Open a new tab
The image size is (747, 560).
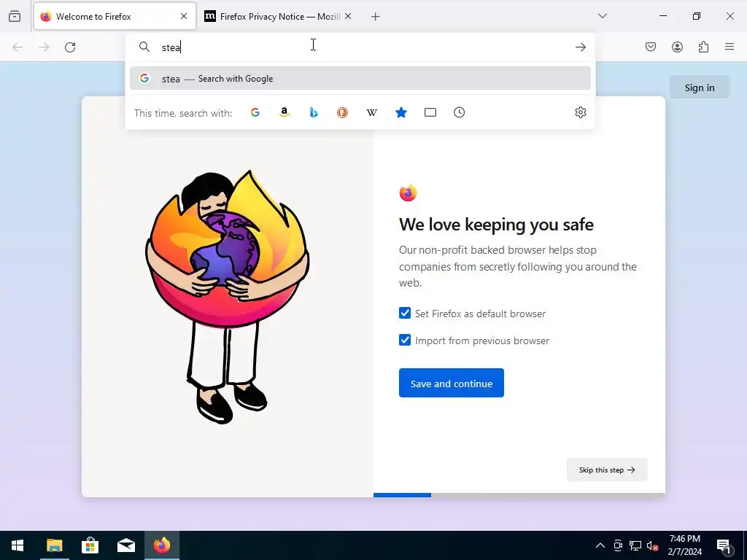[x=376, y=17]
